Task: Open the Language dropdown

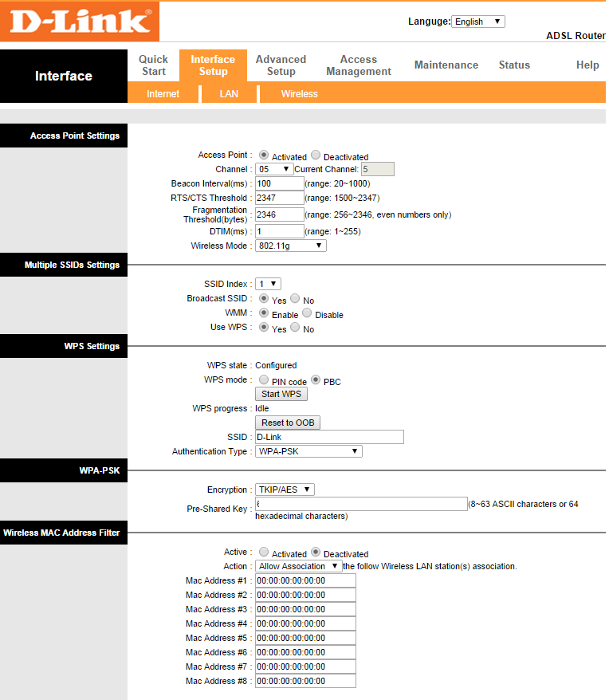Action: point(477,22)
